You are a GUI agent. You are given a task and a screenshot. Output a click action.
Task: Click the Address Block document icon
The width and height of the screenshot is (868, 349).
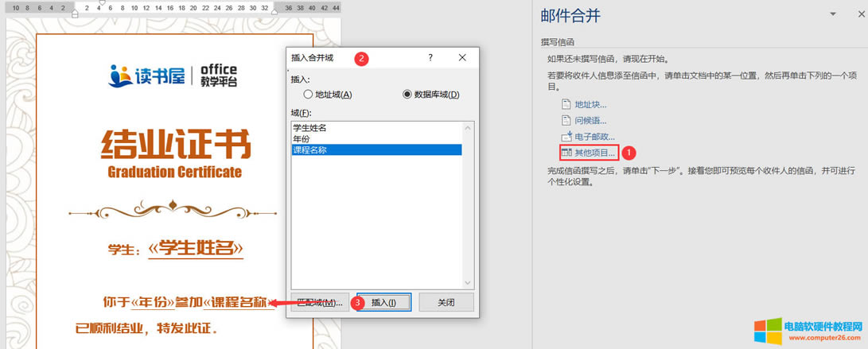tap(566, 104)
